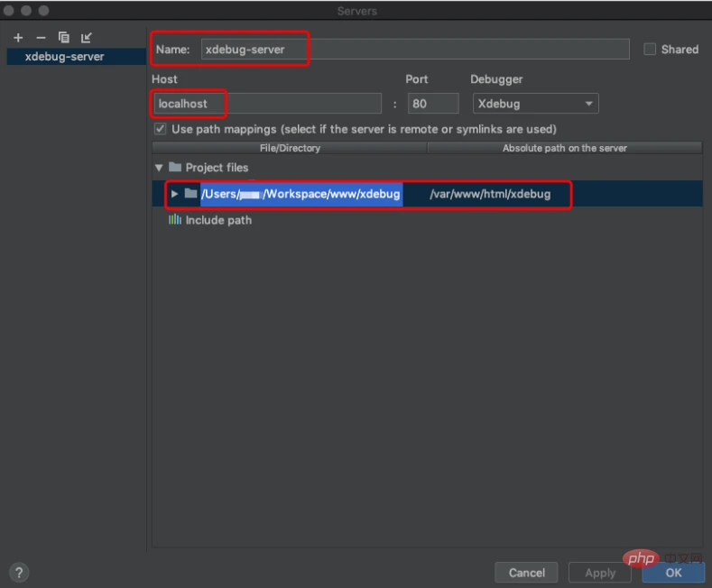Click the Apply button
This screenshot has height=588, width=712.
click(x=600, y=573)
